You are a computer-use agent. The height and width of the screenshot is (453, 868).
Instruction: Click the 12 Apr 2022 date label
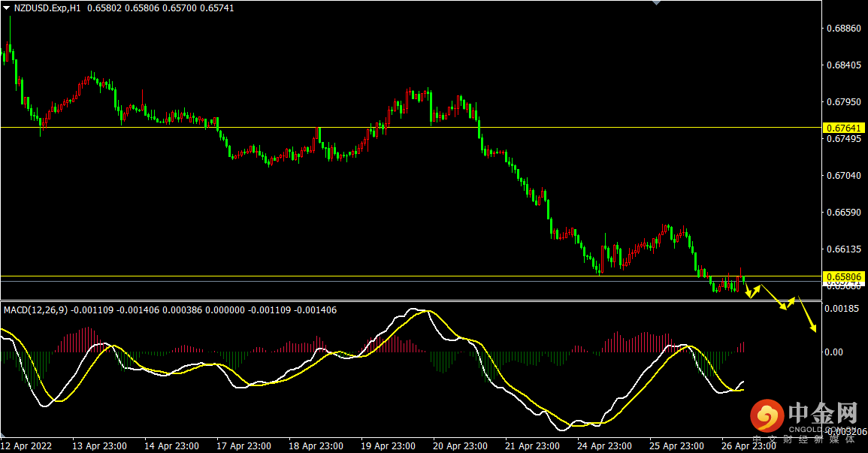(x=26, y=445)
